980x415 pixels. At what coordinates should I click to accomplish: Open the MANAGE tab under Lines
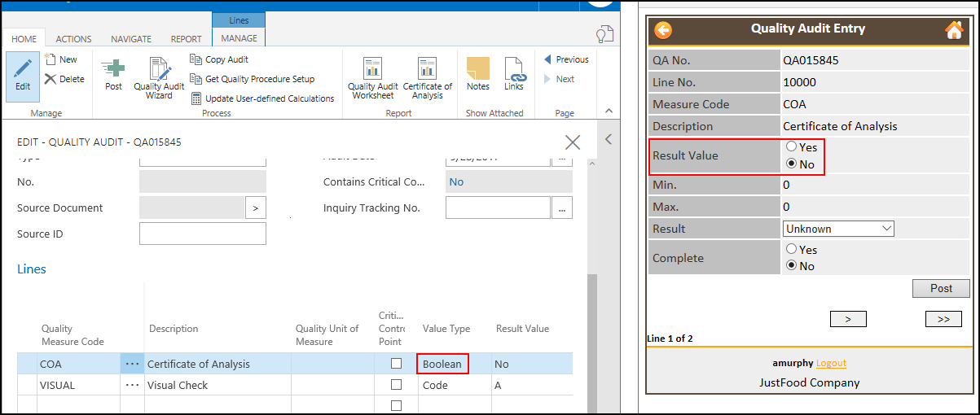[x=239, y=38]
